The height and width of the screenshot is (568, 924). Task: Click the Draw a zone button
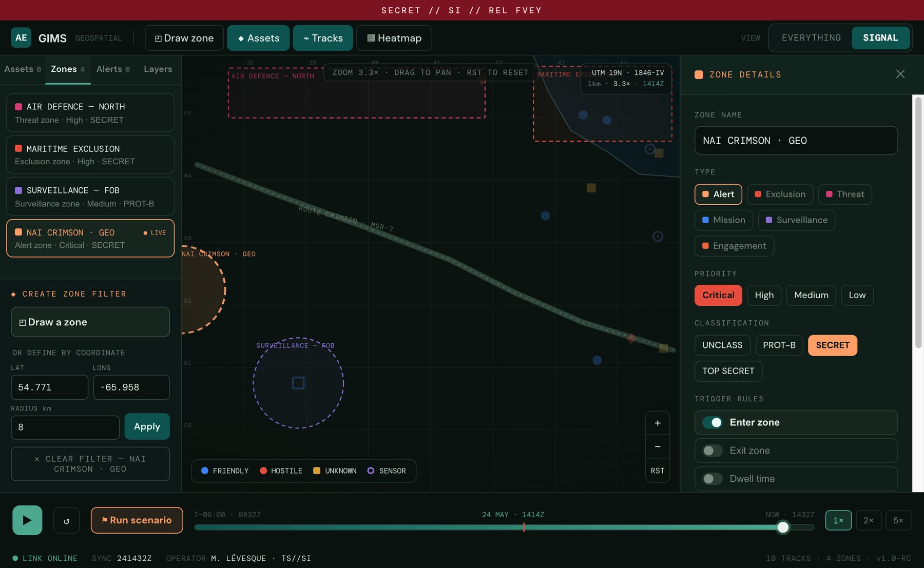coord(90,322)
